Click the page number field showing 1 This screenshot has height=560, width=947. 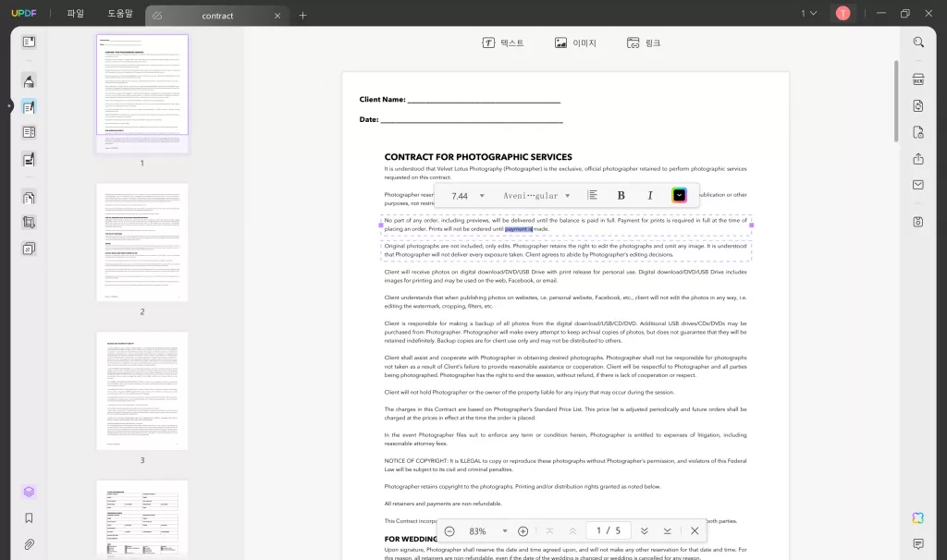click(x=609, y=530)
